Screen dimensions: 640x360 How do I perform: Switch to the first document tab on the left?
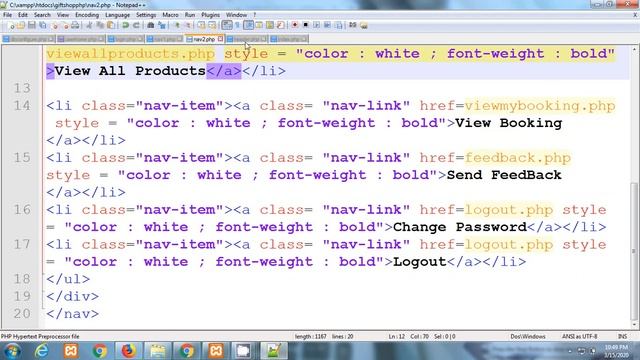(28, 39)
